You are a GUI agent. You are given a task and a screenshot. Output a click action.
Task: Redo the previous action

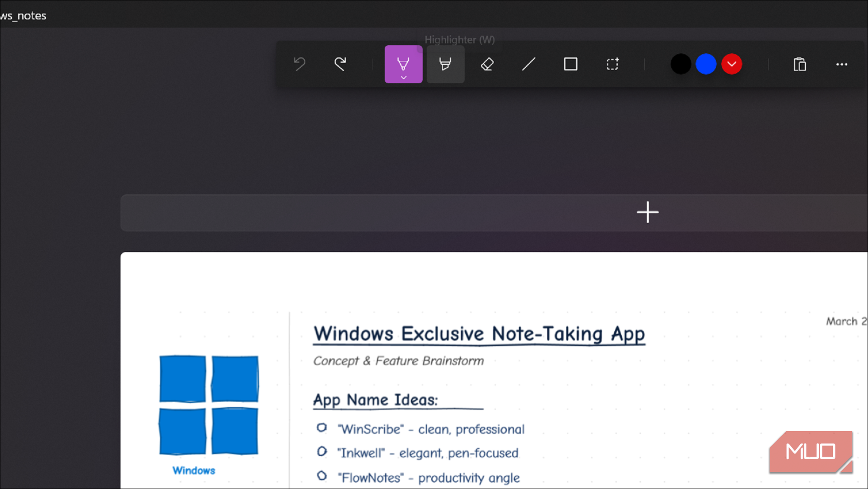[x=341, y=64]
